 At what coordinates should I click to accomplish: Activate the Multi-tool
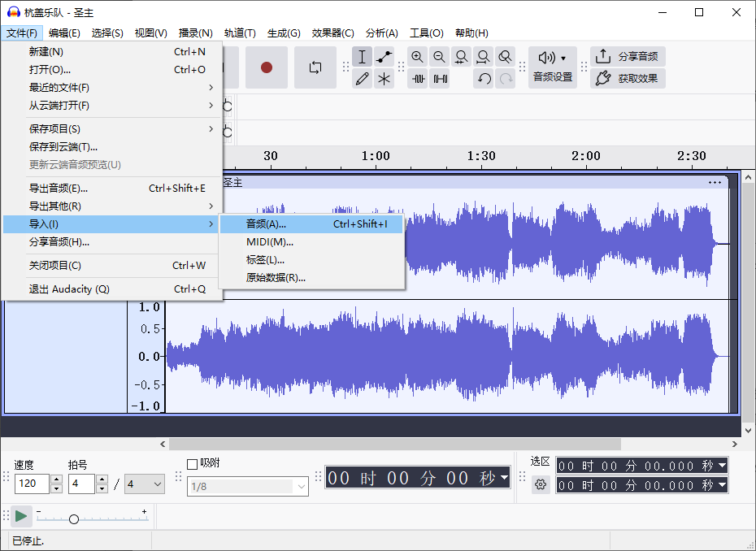tap(385, 79)
